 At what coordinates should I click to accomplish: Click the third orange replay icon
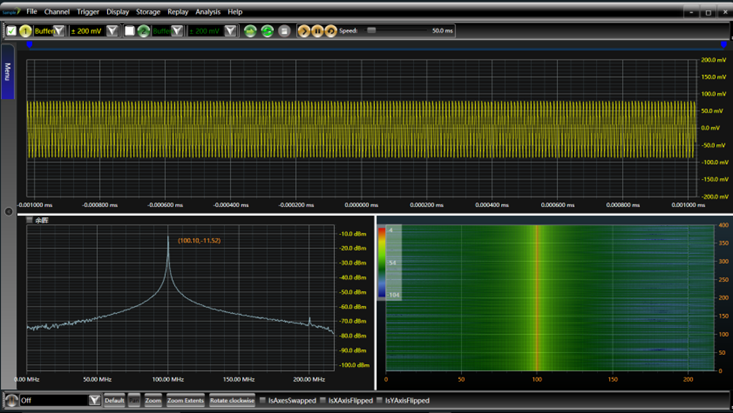(330, 31)
